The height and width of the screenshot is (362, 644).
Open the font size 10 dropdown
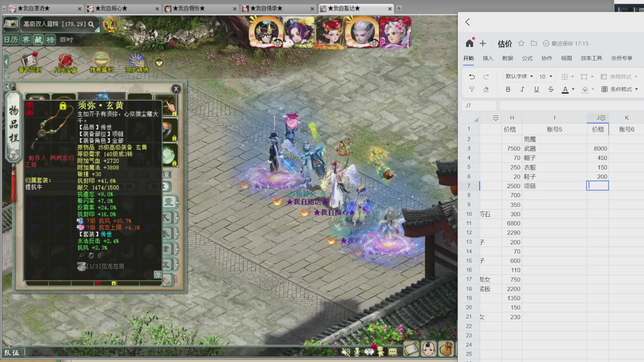pyautogui.click(x=546, y=77)
